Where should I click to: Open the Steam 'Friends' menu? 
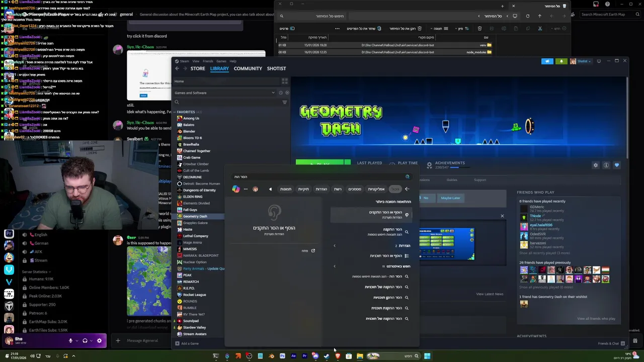(208, 61)
